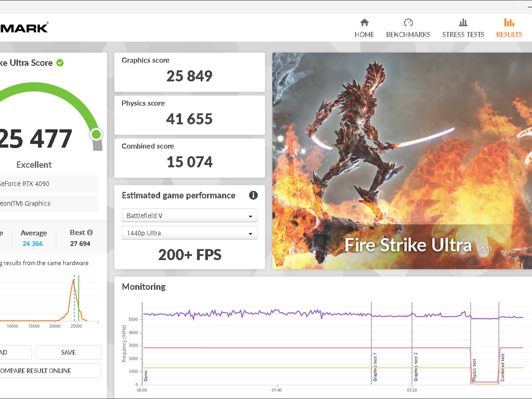Click the SAVE button
Image resolution: width=532 pixels, height=399 pixels.
click(x=68, y=352)
